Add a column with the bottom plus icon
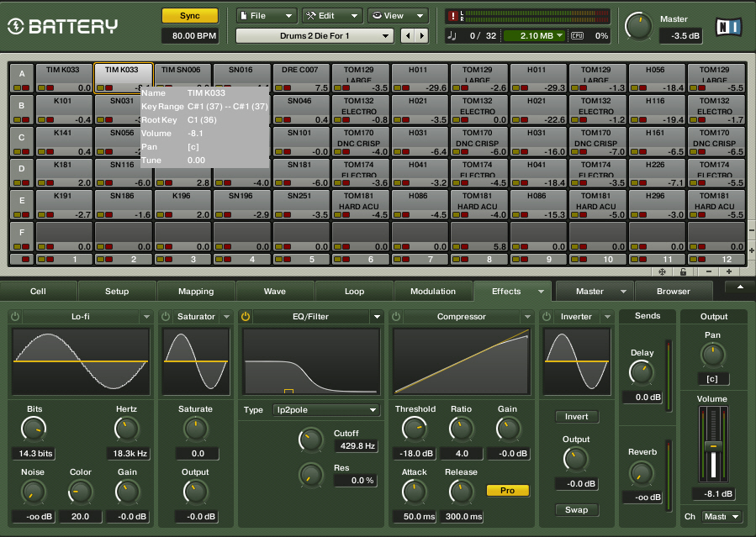This screenshot has width=756, height=537. pyautogui.click(x=729, y=271)
